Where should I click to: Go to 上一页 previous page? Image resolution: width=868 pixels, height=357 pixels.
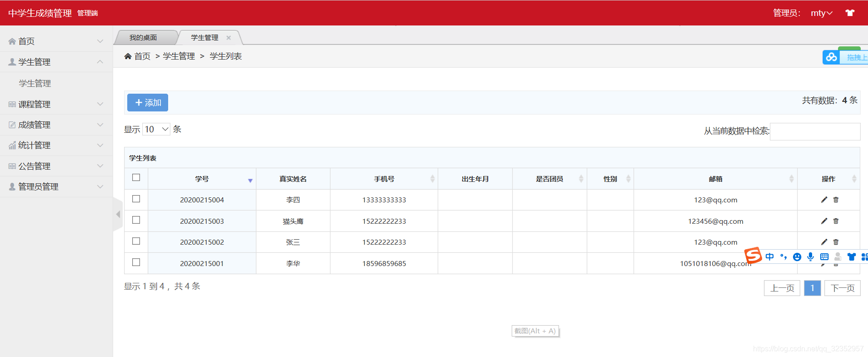782,288
